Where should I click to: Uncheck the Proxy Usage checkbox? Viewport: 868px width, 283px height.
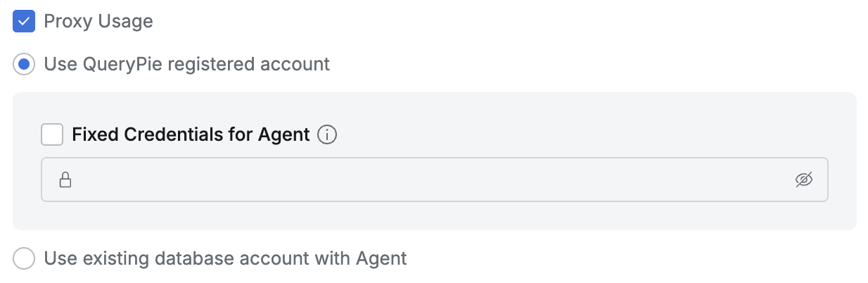pyautogui.click(x=24, y=21)
